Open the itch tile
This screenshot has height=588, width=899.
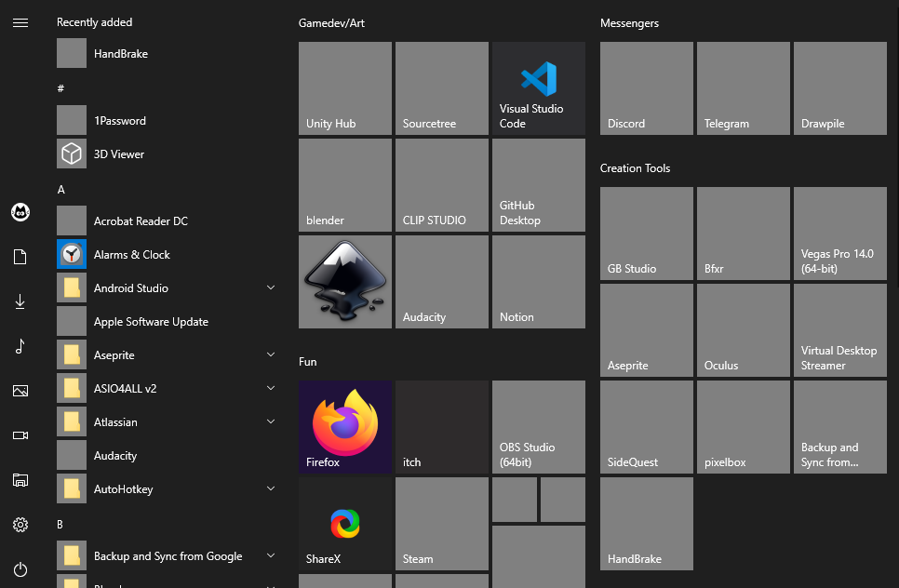(442, 427)
